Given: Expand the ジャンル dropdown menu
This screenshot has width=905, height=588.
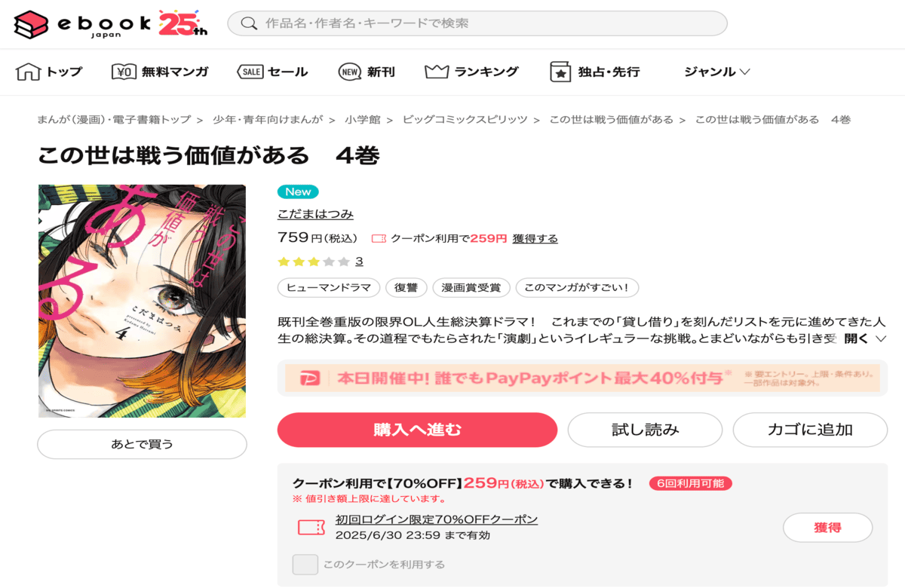Looking at the screenshot, I should 717,72.
